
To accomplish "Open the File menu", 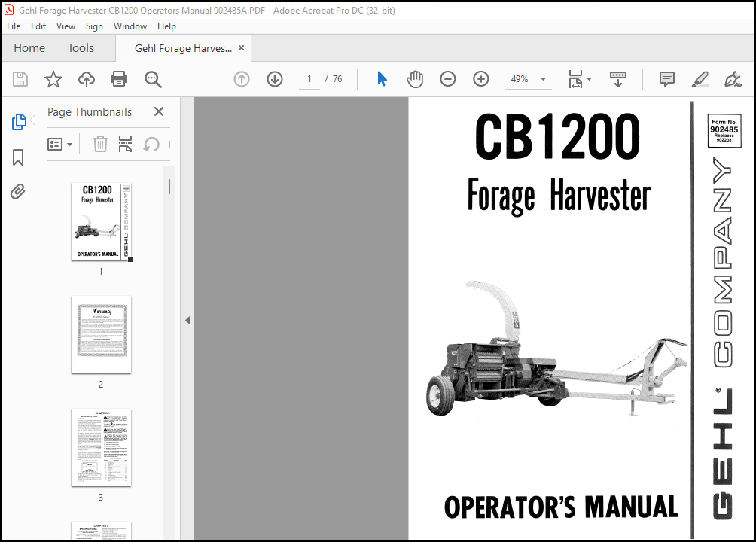I will point(14,26).
